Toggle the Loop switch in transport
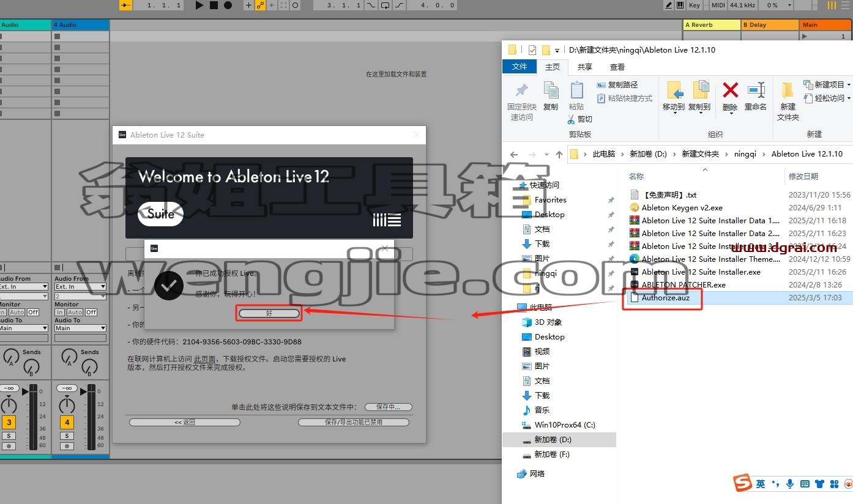 click(386, 5)
